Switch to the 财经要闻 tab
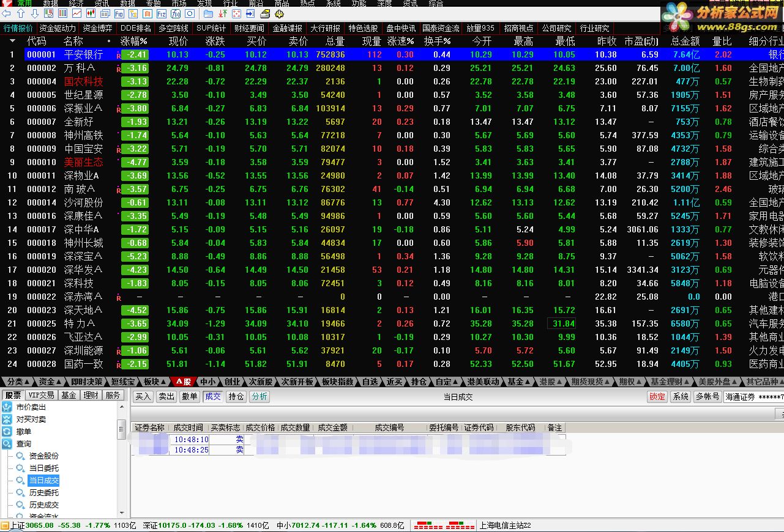This screenshot has width=784, height=532. [249, 28]
